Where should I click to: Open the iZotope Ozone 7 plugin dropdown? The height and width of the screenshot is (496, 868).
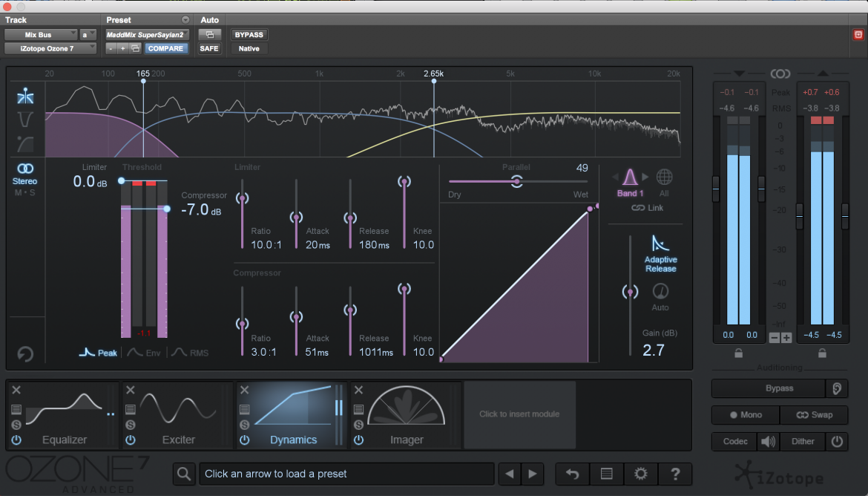[50, 48]
